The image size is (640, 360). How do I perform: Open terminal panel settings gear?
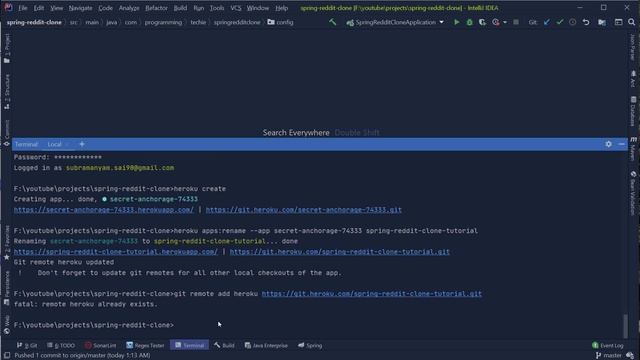tap(608, 144)
